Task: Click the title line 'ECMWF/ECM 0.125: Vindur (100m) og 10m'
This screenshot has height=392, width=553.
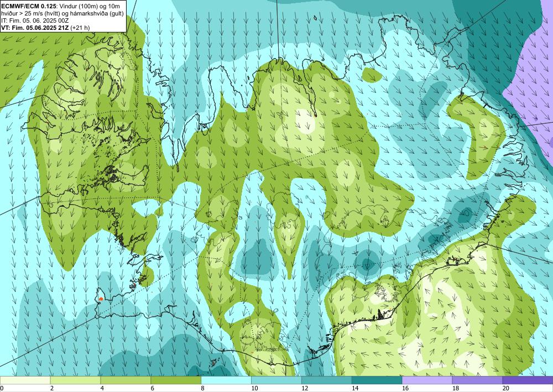Action: [60, 6]
